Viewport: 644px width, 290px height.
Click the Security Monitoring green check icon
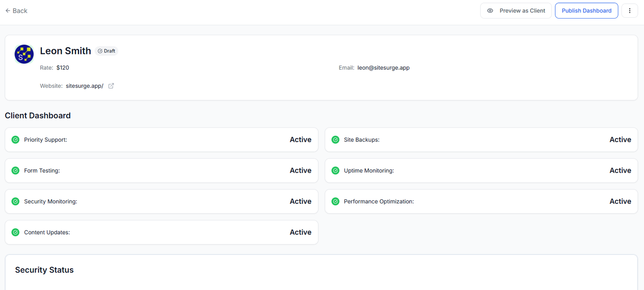(15, 201)
